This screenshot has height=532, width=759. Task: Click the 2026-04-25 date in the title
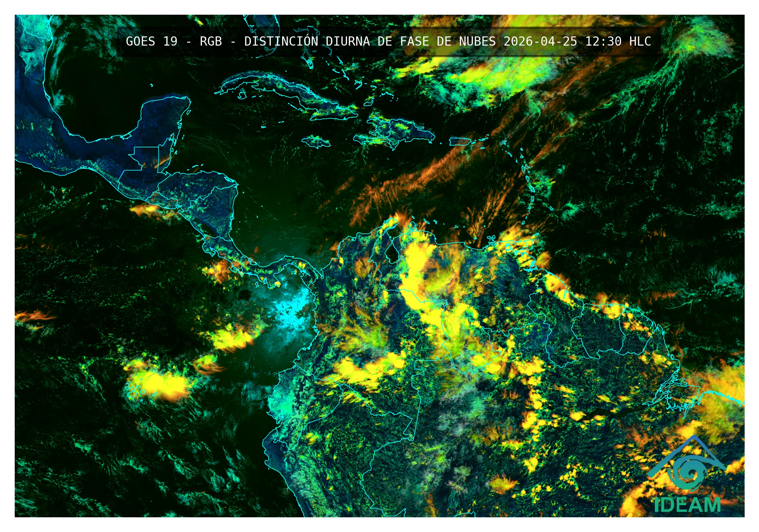pyautogui.click(x=540, y=41)
